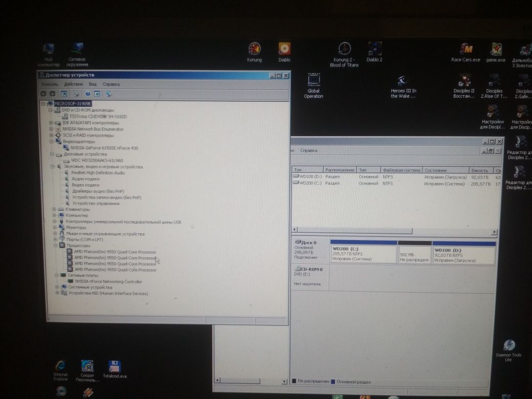This screenshot has width=532, height=399.
Task: Click the volume list horizontal scrollbar
Action: (355, 231)
